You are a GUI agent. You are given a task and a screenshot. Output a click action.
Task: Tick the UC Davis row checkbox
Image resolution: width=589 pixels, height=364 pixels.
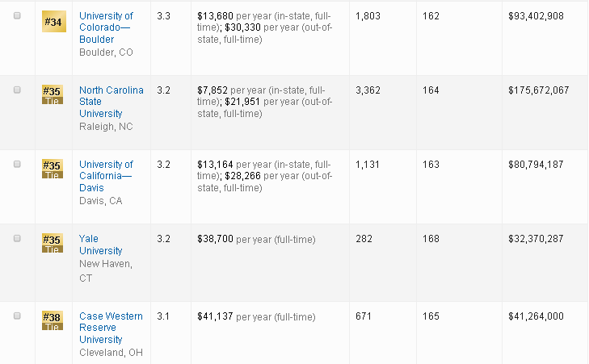coord(17,165)
